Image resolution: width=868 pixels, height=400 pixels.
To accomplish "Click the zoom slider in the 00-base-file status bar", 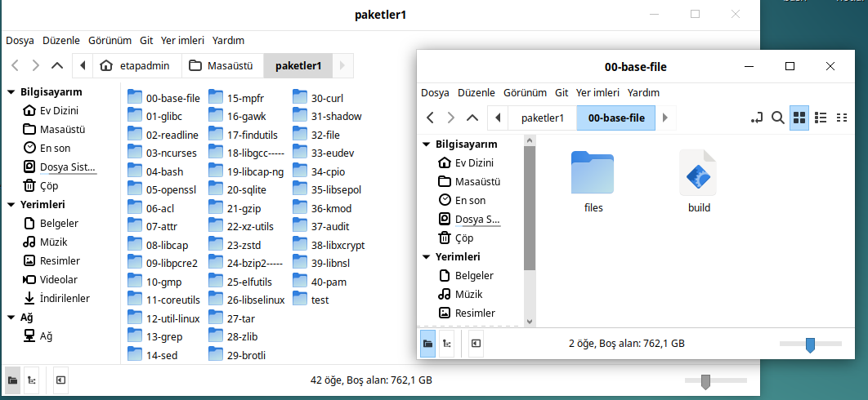I will (810, 344).
